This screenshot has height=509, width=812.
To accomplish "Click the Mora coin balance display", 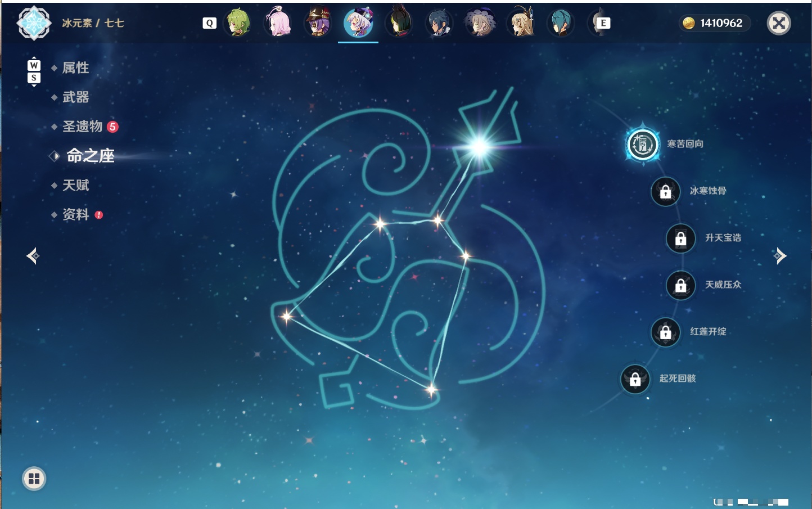I will [x=714, y=23].
